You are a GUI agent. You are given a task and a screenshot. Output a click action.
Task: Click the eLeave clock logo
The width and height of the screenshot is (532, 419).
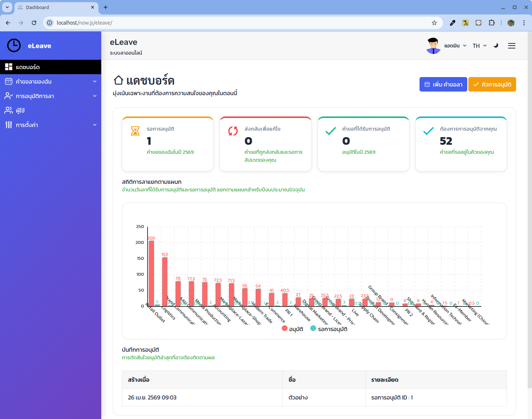click(14, 46)
